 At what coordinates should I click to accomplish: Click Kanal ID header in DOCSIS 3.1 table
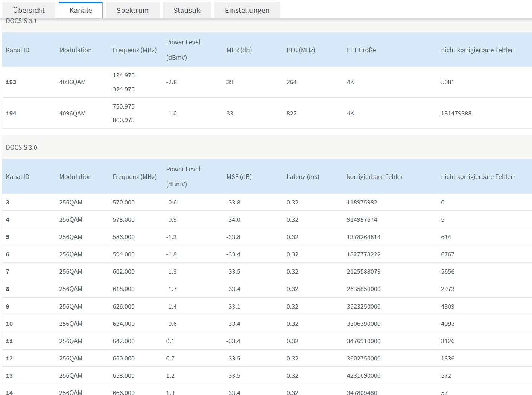[x=17, y=50]
